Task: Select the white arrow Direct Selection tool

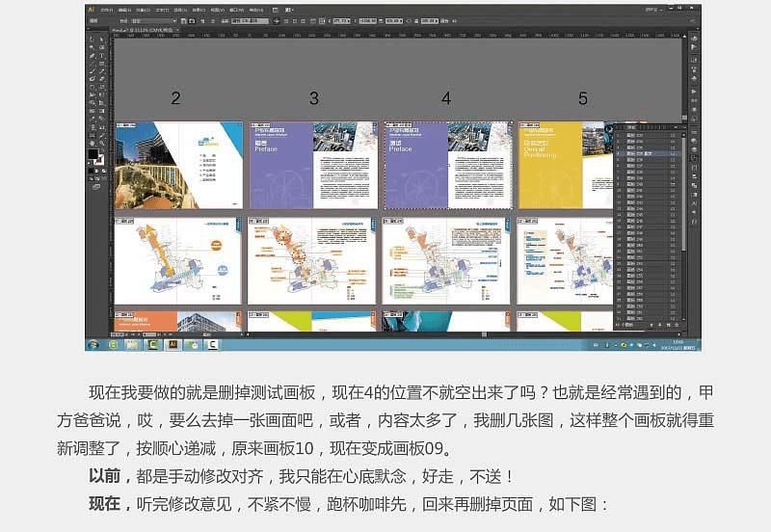Action: coord(101,40)
